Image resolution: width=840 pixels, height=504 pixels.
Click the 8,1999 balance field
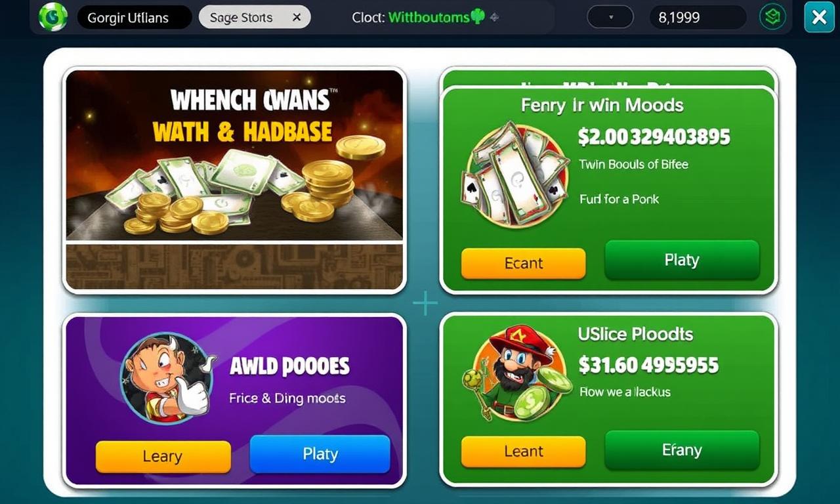coord(698,17)
